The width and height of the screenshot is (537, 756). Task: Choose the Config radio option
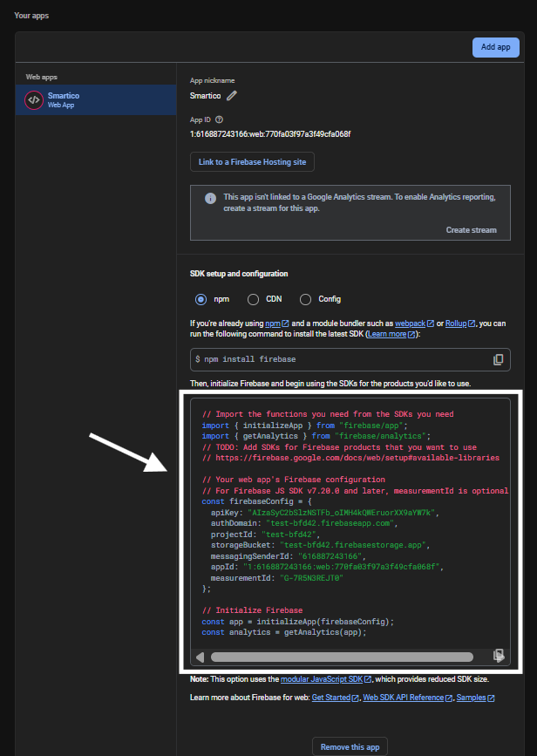(x=305, y=299)
